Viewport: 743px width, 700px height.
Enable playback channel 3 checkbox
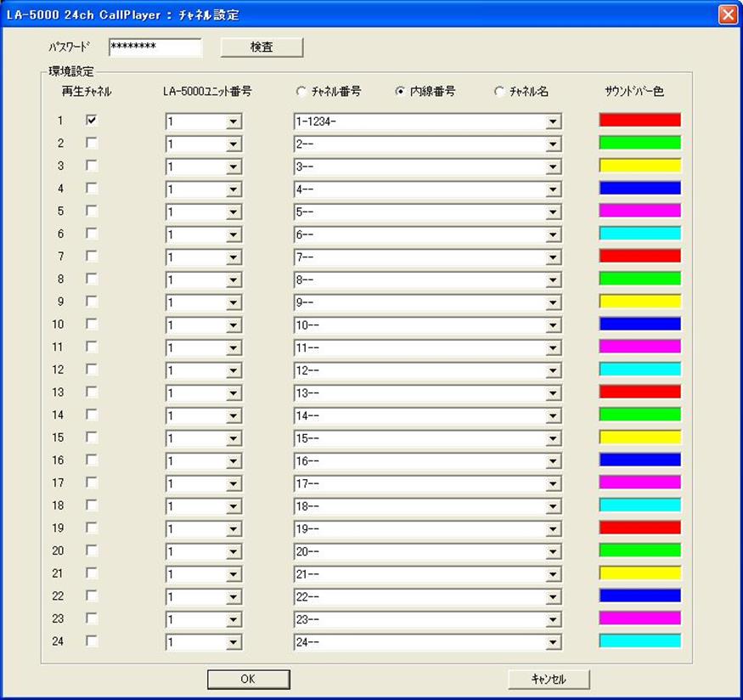(x=92, y=166)
